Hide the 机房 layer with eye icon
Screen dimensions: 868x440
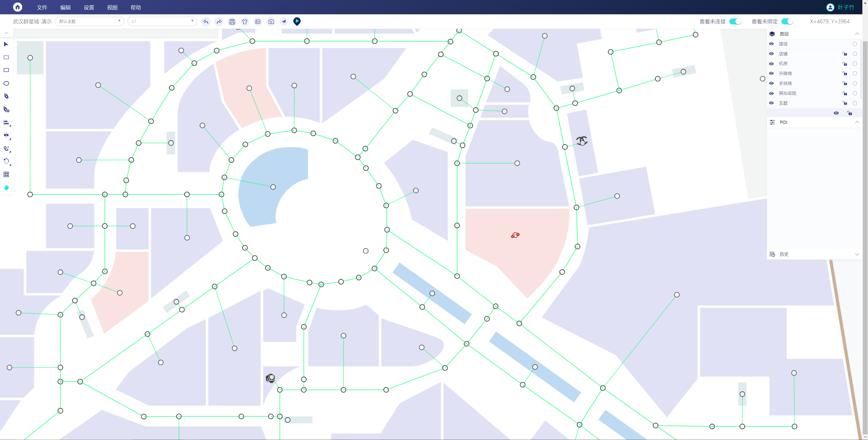pos(771,64)
